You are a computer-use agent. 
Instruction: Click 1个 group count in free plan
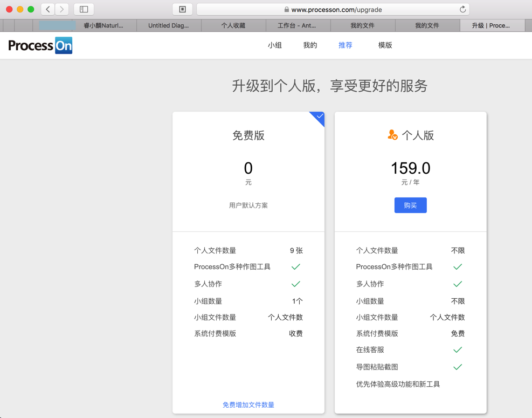[x=297, y=301]
